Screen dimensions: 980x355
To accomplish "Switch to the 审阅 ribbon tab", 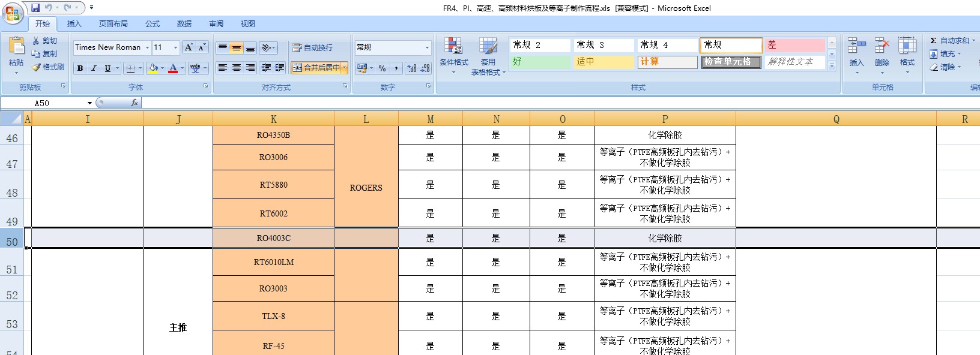I will (x=216, y=24).
